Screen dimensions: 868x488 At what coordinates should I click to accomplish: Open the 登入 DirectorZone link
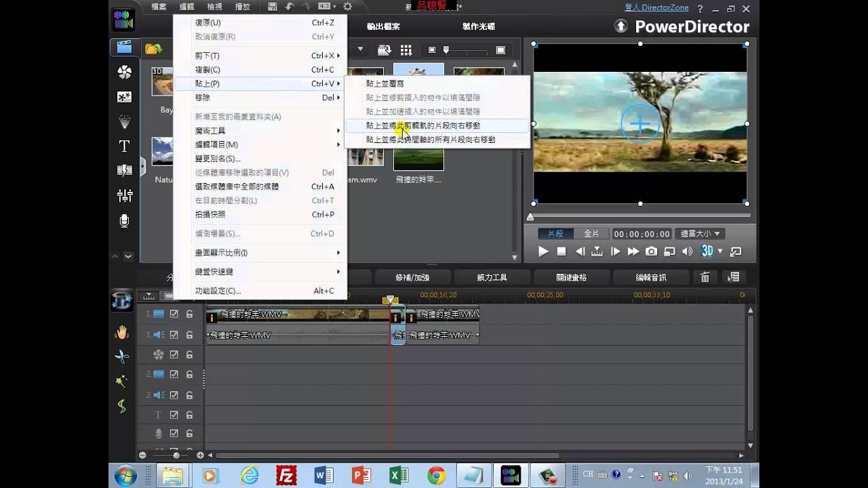pyautogui.click(x=656, y=7)
